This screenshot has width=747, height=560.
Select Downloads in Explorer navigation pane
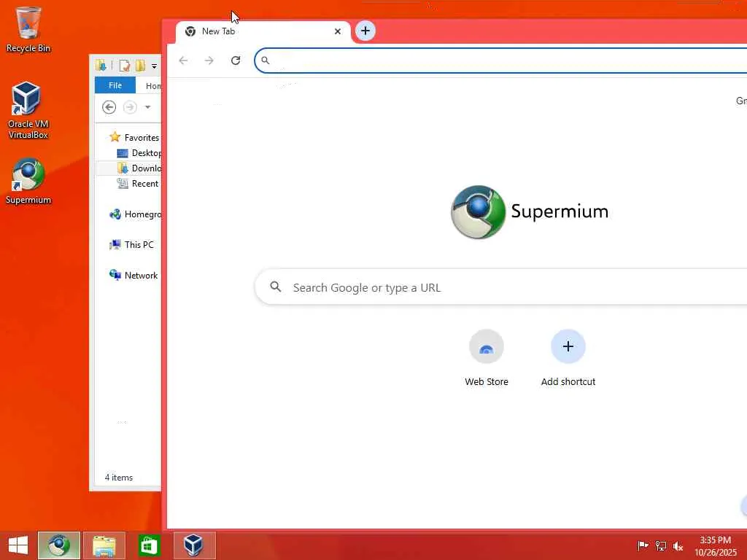139,168
